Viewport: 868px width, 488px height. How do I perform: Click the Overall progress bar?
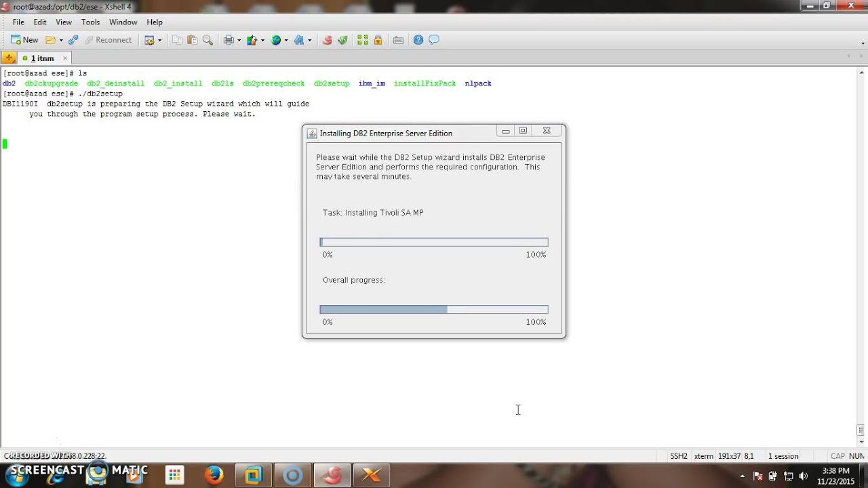click(434, 310)
